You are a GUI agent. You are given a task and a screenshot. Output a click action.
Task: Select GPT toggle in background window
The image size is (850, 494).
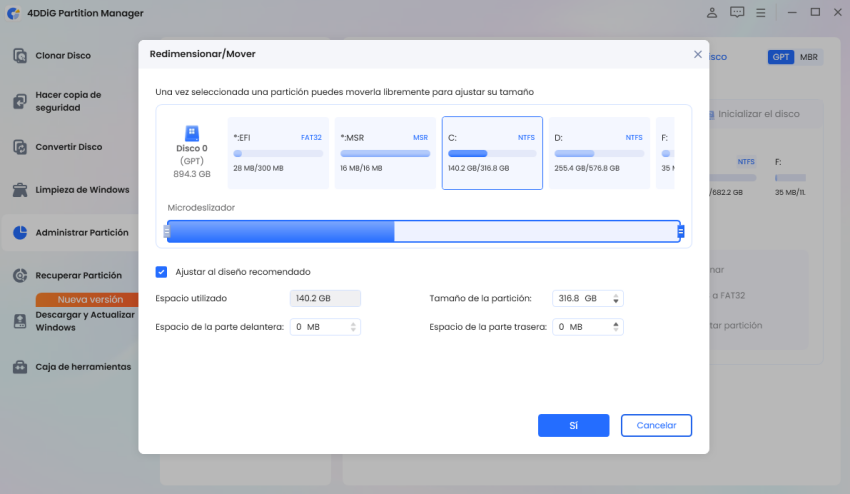781,57
